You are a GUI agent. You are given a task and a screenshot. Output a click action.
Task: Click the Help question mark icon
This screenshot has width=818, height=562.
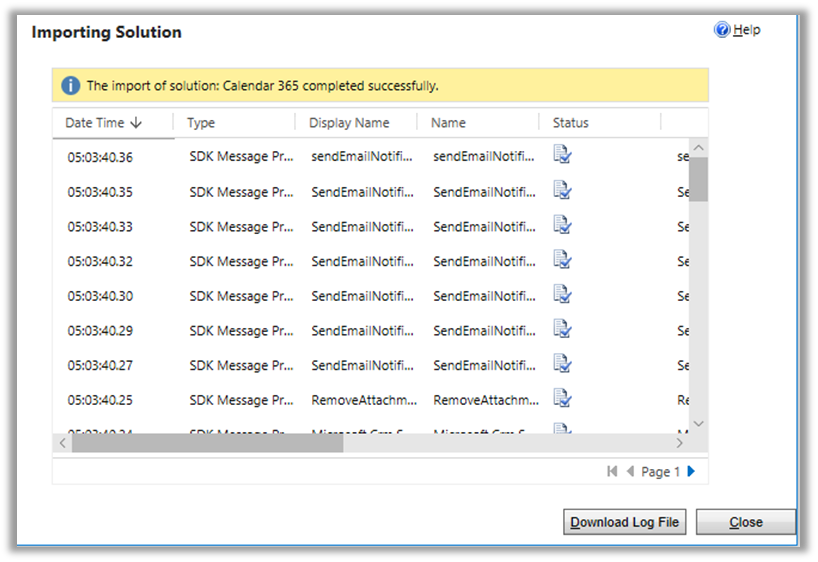pyautogui.click(x=722, y=30)
